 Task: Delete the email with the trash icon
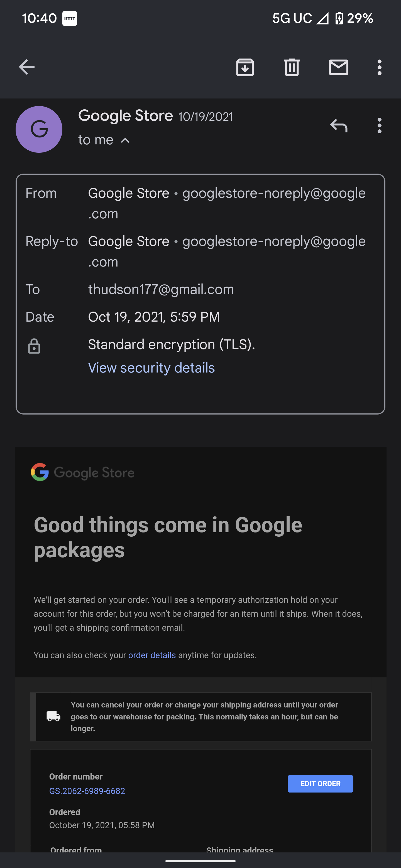point(292,67)
